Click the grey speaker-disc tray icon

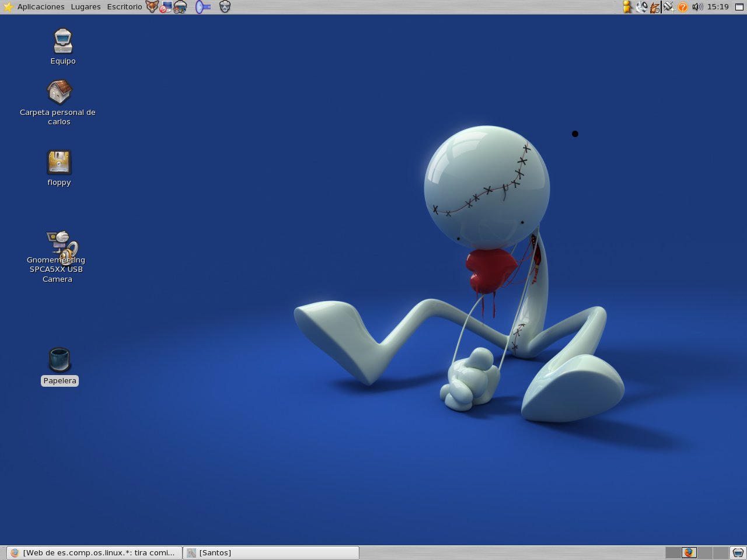coord(641,7)
